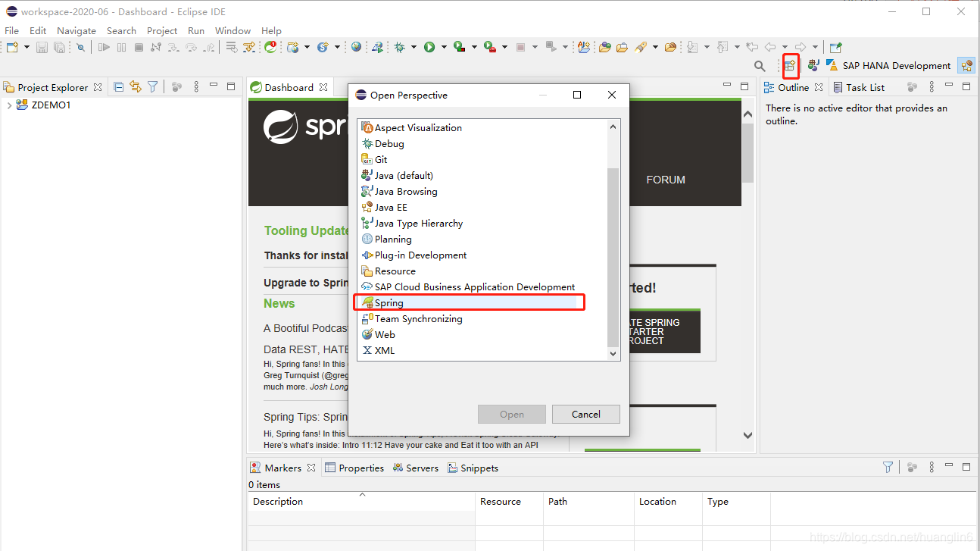Open the Run configurations dropdown arrow
Screen dimensions: 980x551
(444, 47)
